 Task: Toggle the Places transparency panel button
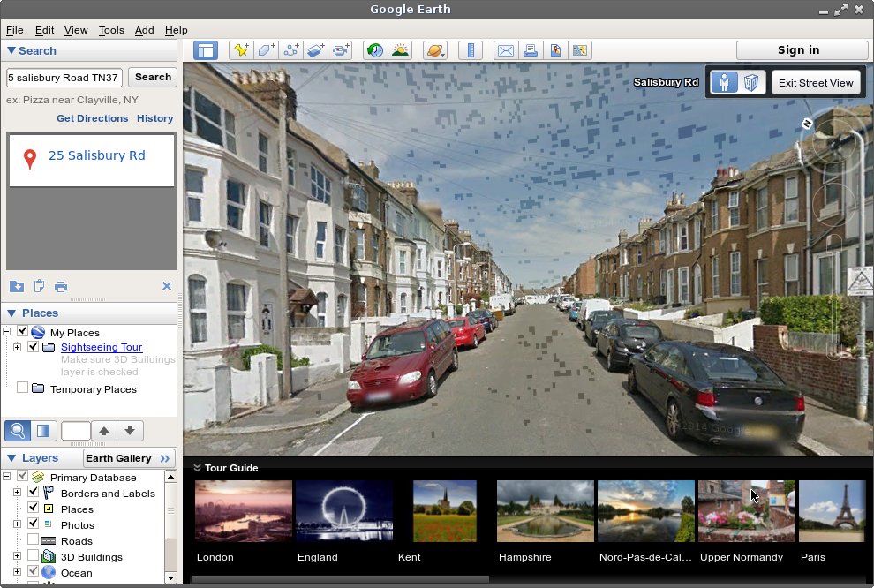(x=43, y=431)
